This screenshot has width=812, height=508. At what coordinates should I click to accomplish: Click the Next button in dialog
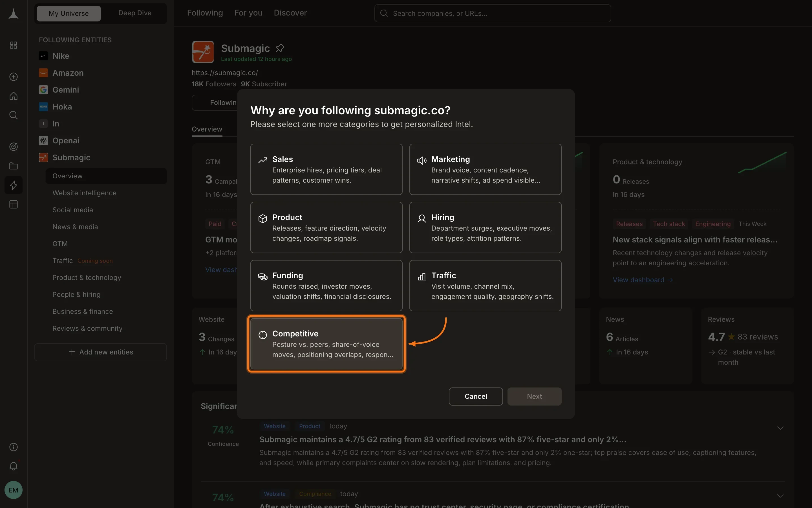(x=534, y=397)
